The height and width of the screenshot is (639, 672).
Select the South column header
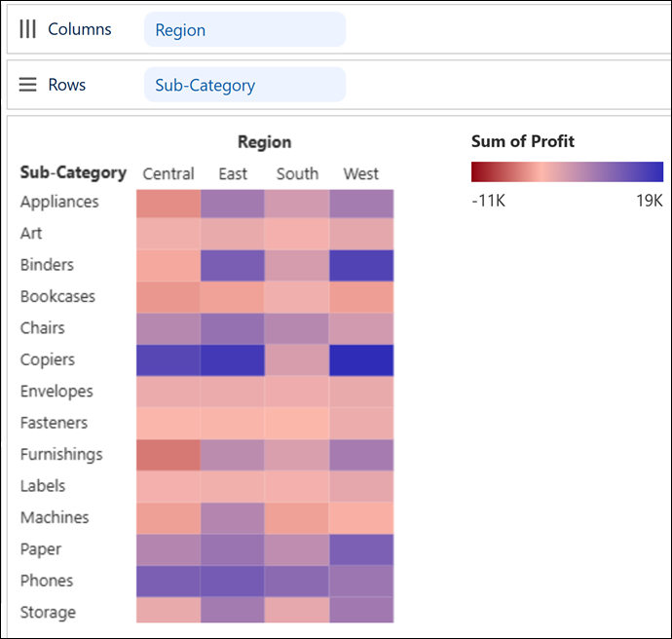[x=297, y=174]
